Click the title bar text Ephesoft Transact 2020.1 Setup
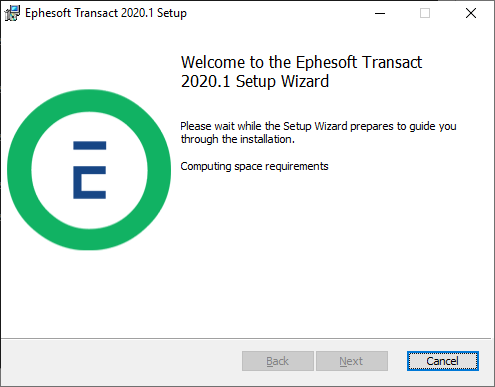Image resolution: width=495 pixels, height=387 pixels. [x=106, y=13]
